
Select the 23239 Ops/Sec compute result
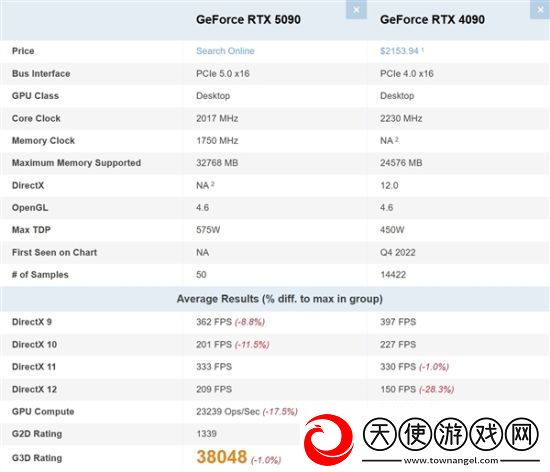click(x=228, y=411)
